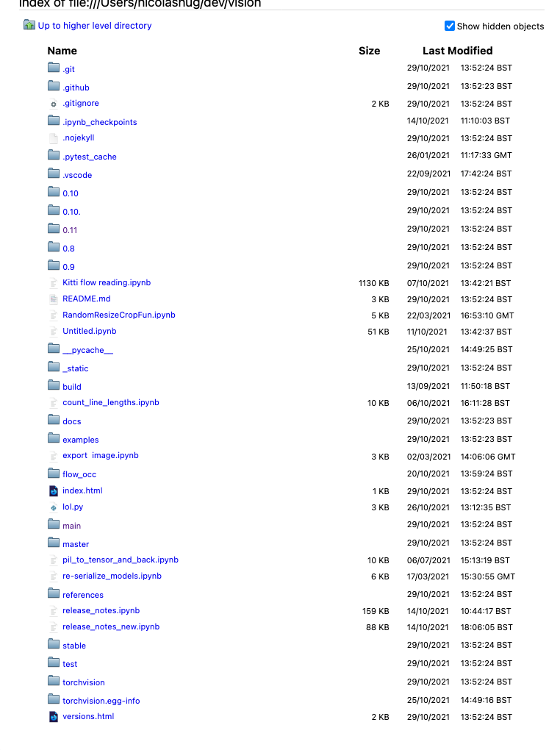The width and height of the screenshot is (560, 750).
Task: Click date 26/01/2021 of .pytest_cache
Action: click(428, 155)
